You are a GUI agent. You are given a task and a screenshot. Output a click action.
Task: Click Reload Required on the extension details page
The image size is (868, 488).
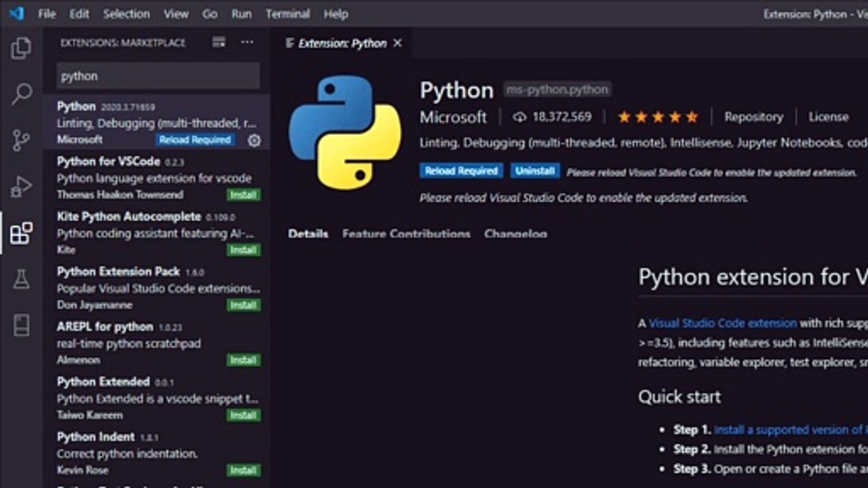coord(461,171)
